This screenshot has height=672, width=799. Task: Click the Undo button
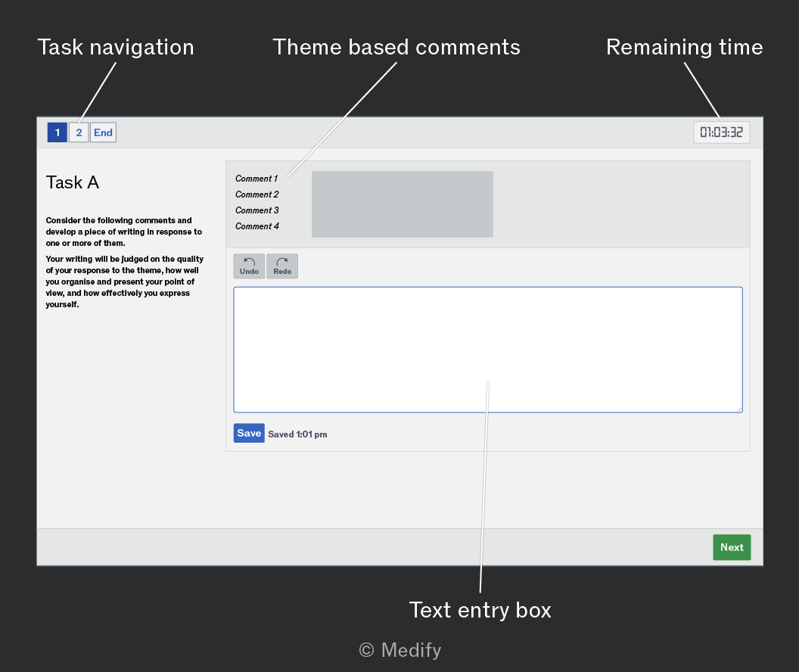point(249,266)
